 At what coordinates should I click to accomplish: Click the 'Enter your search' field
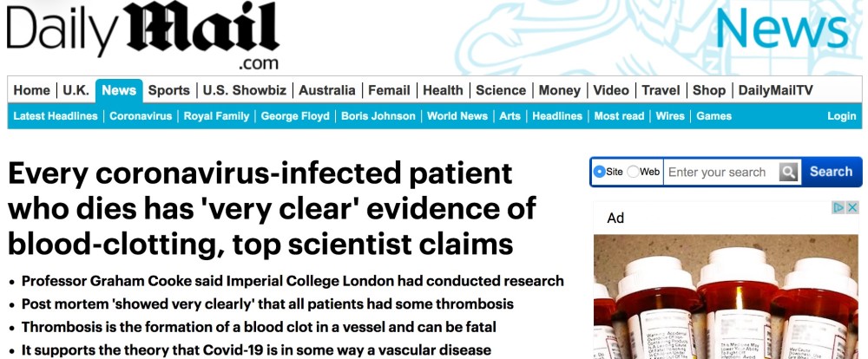click(719, 172)
